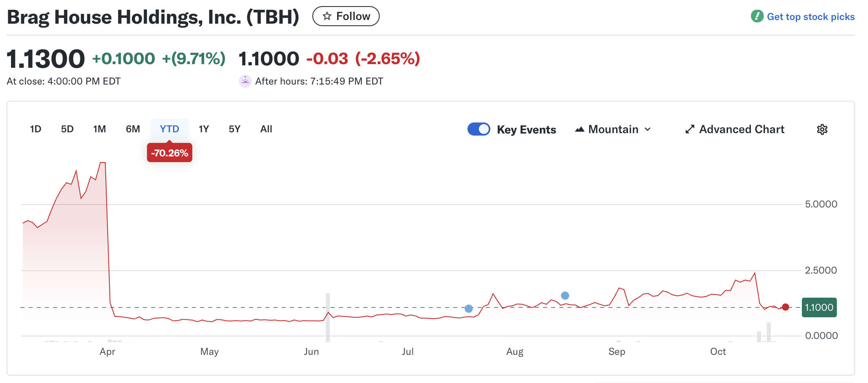Follow Brag House Holdings stock
The image size is (868, 383).
(x=346, y=16)
